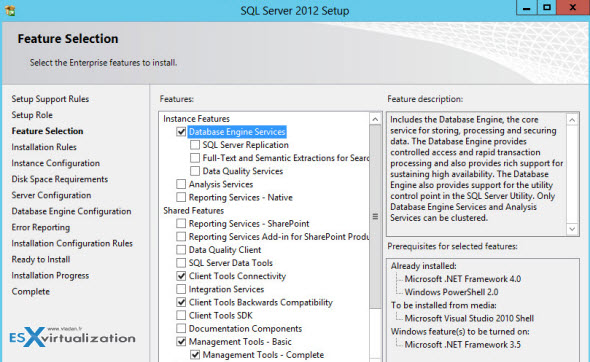Tick Reporting Services - SharePoint checkbox

181,224
